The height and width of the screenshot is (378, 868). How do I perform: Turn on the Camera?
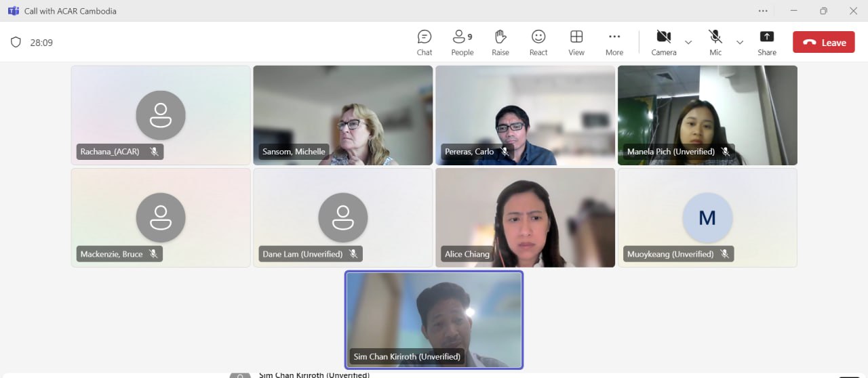point(664,43)
